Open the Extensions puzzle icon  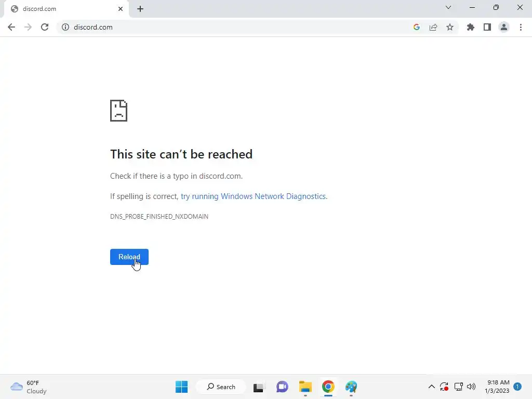(471, 27)
